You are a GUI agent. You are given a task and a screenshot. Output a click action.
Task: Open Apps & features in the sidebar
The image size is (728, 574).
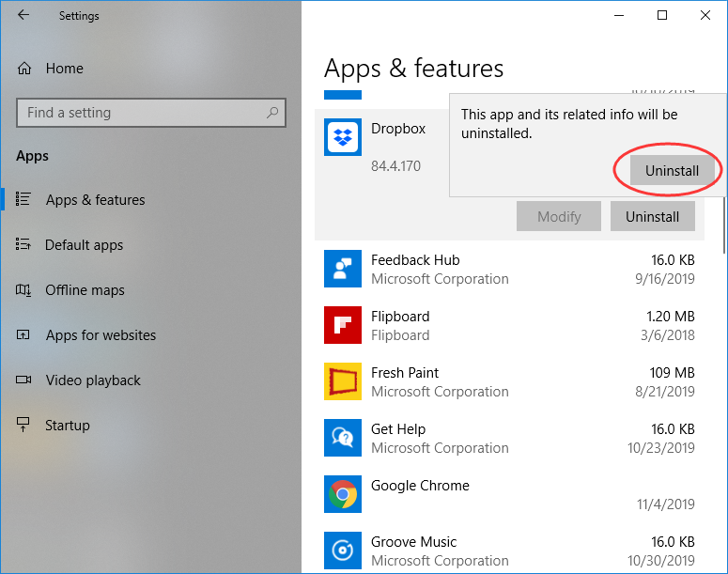click(x=95, y=200)
